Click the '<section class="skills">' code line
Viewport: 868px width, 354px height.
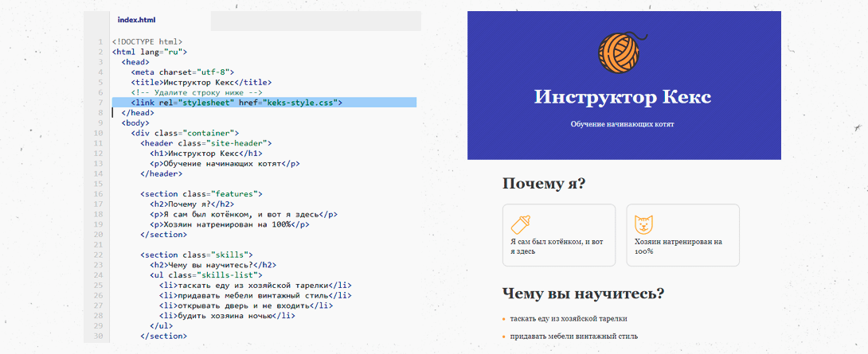pyautogui.click(x=197, y=255)
